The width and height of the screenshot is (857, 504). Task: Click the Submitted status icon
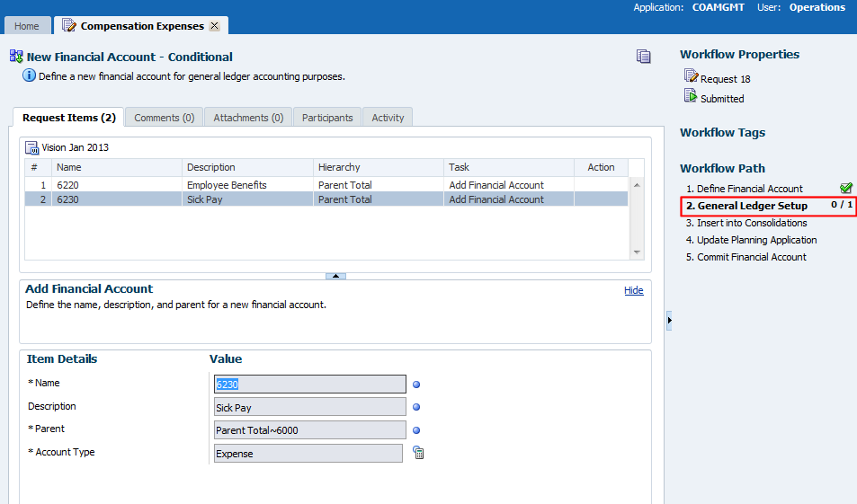[x=691, y=97]
